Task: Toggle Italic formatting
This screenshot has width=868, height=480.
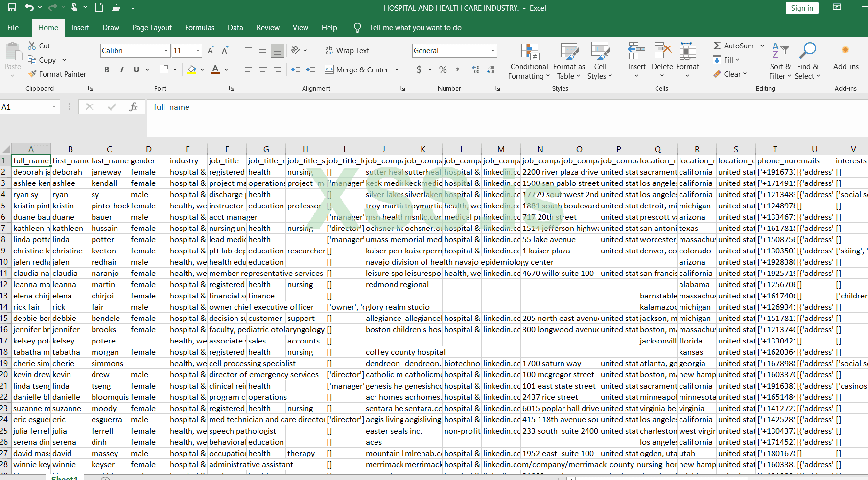Action: (121, 69)
